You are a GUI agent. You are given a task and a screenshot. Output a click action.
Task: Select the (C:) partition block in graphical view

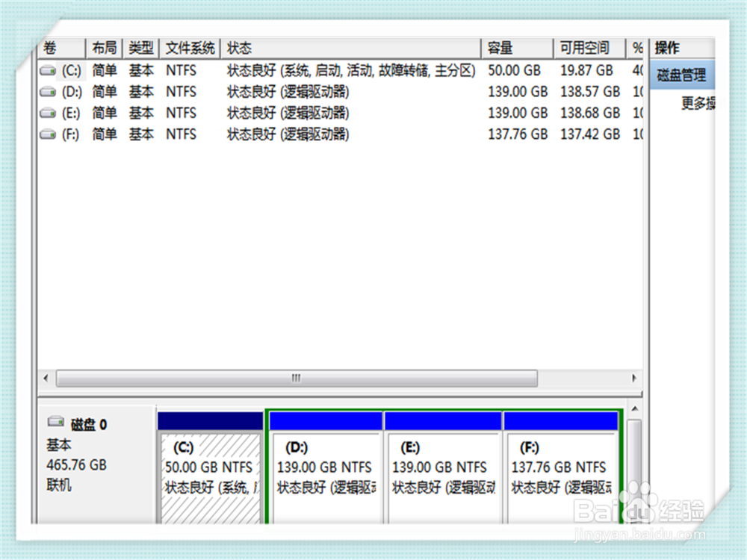click(210, 470)
